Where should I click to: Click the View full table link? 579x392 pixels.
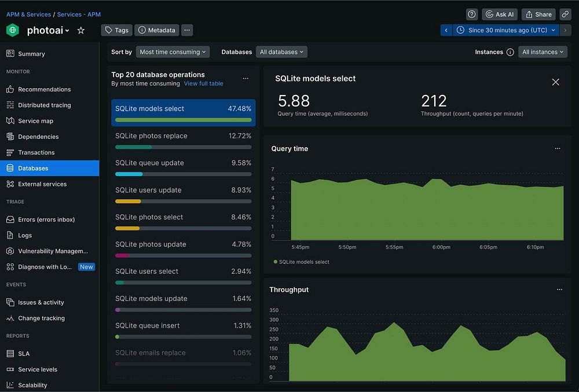pos(203,83)
